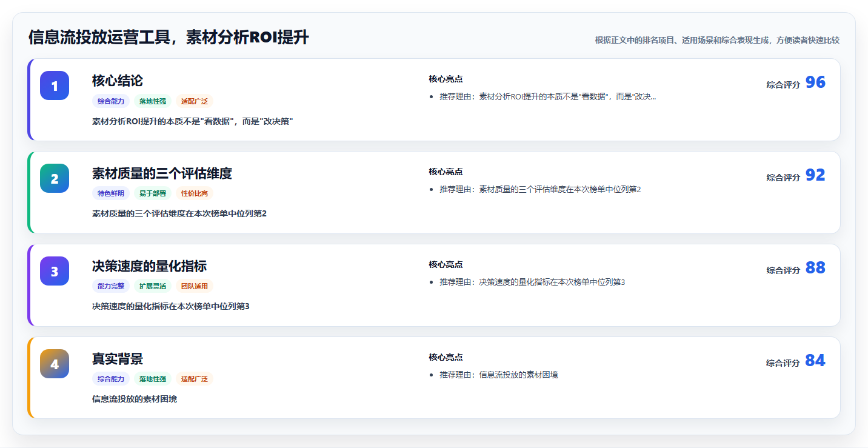Screen dimensions: 868x448
Task: Open the 素材质量的三个评估维度 card title
Action: (x=162, y=173)
